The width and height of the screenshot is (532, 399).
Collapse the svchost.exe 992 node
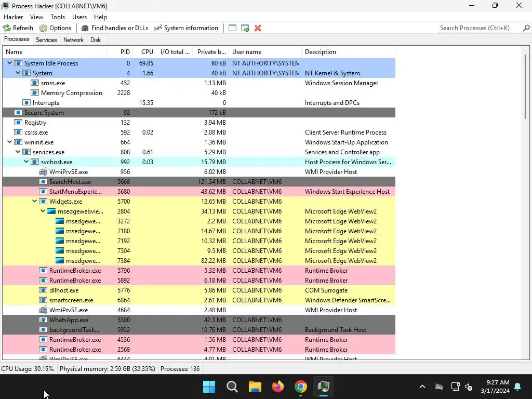pos(26,162)
